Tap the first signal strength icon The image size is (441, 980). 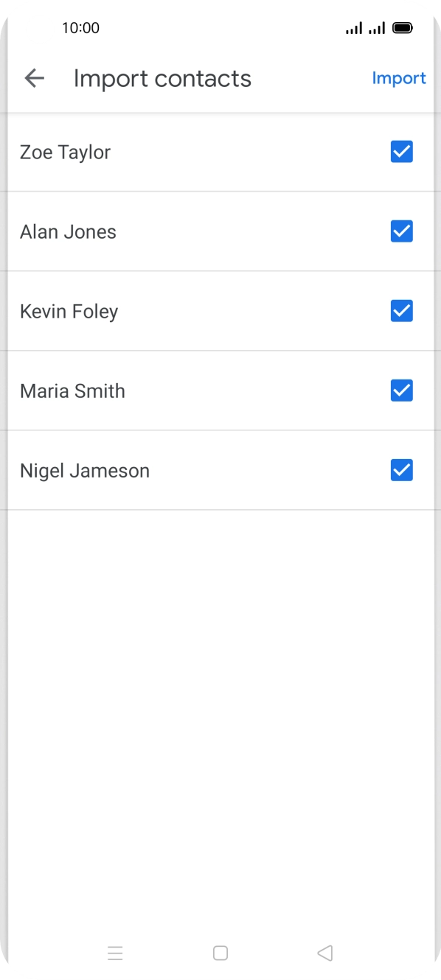(353, 27)
